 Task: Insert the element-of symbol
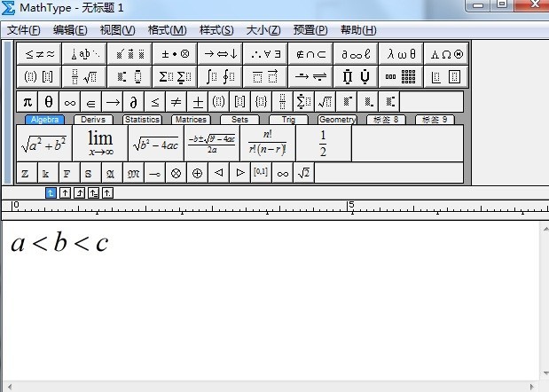91,102
